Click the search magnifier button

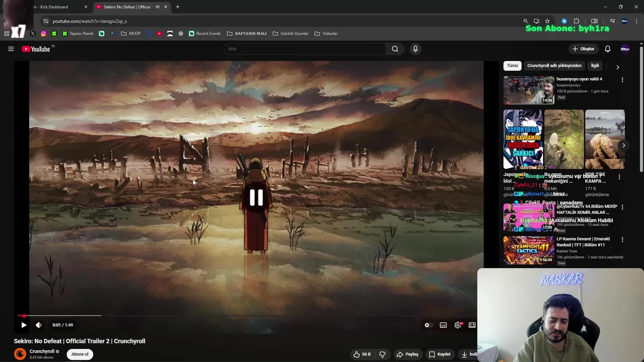(x=395, y=49)
